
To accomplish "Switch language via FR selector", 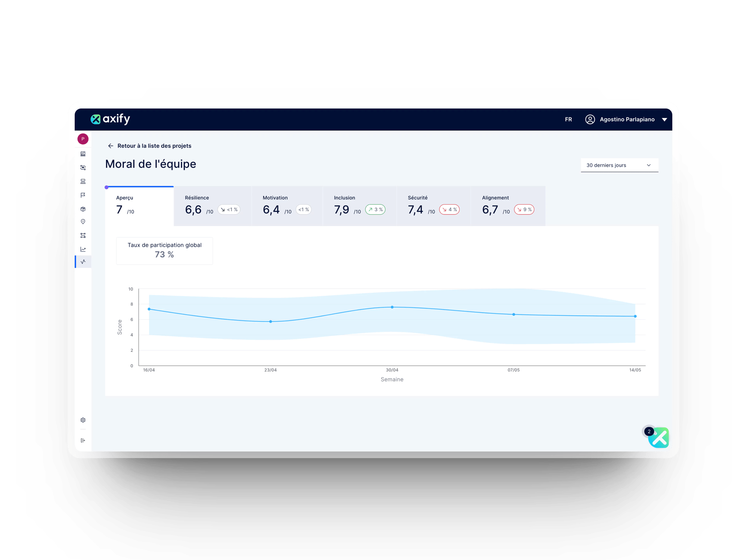I will point(568,119).
